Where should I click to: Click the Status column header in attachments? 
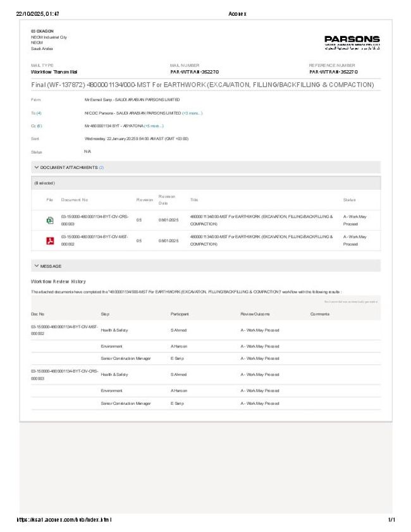[x=349, y=200]
